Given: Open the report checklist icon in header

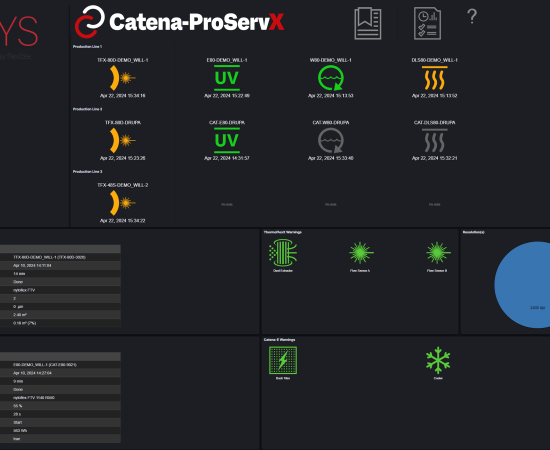Looking at the screenshot, I should coord(427,23).
